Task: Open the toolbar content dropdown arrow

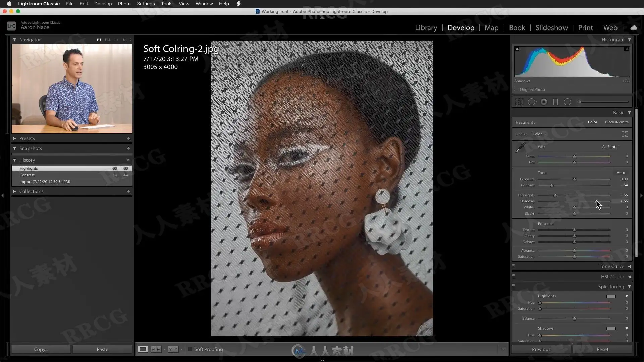Action: coord(503,349)
